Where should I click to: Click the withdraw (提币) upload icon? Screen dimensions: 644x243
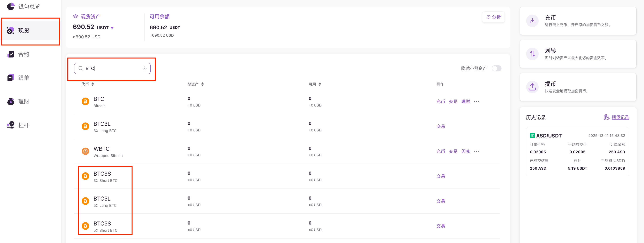pyautogui.click(x=532, y=87)
